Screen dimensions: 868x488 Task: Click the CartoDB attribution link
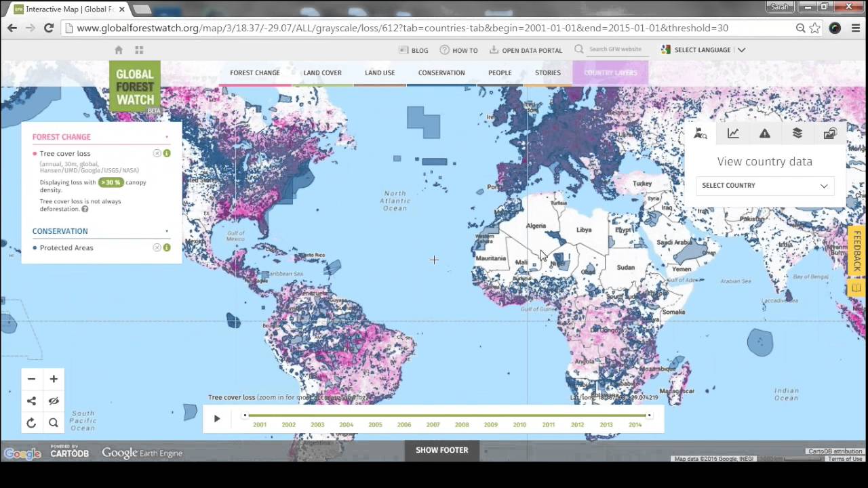click(835, 451)
